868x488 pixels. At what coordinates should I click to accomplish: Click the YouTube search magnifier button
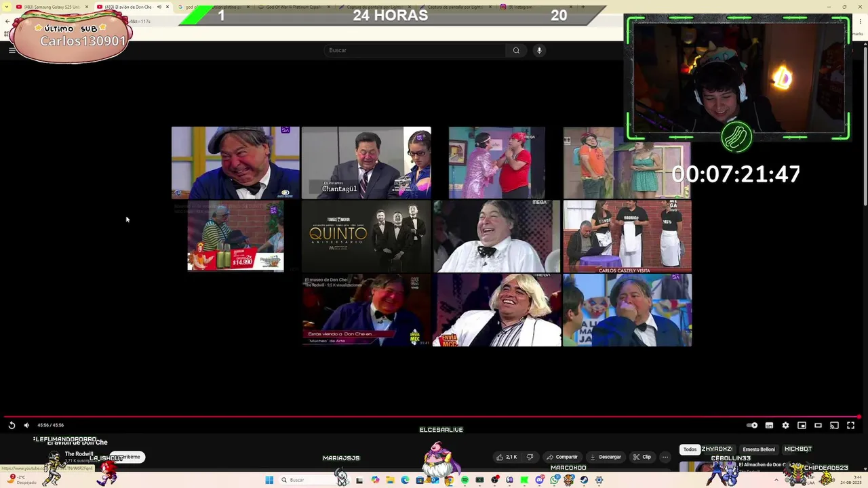516,50
